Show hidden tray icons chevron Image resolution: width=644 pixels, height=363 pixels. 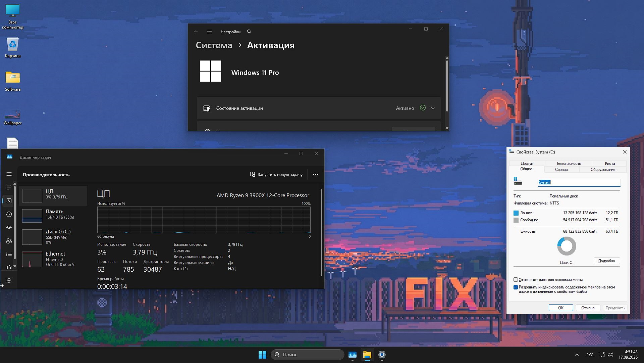tap(577, 355)
